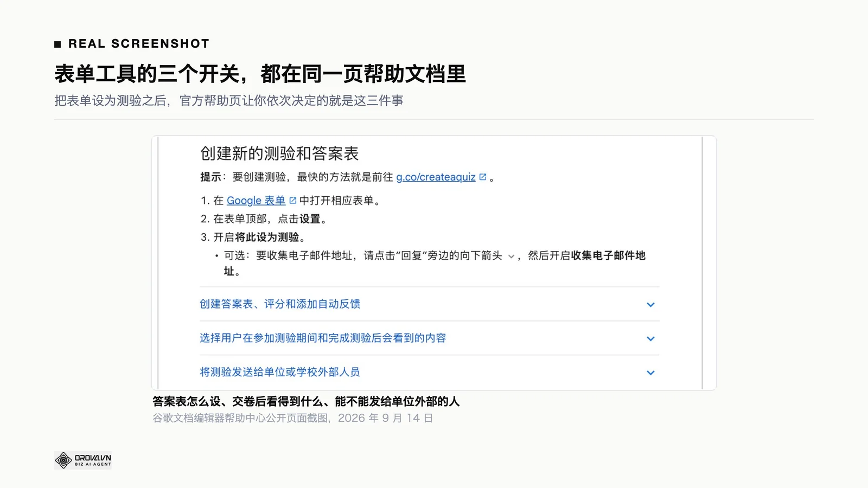Screen dimensions: 868x488
Task: Click the OROVA.VN logo
Action: (x=83, y=460)
